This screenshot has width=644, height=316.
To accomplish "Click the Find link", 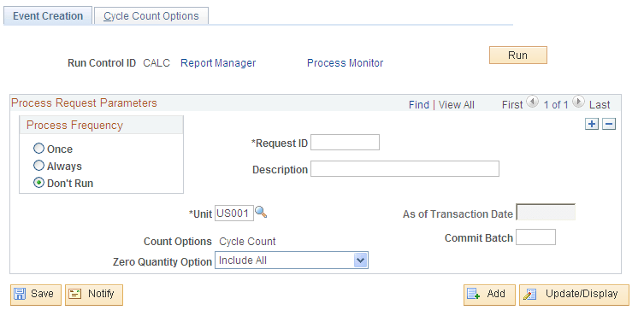I will tap(419, 105).
